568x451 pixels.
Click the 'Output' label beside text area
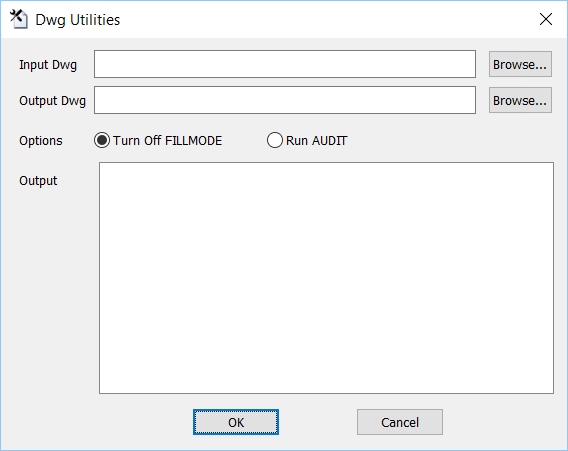[38, 180]
